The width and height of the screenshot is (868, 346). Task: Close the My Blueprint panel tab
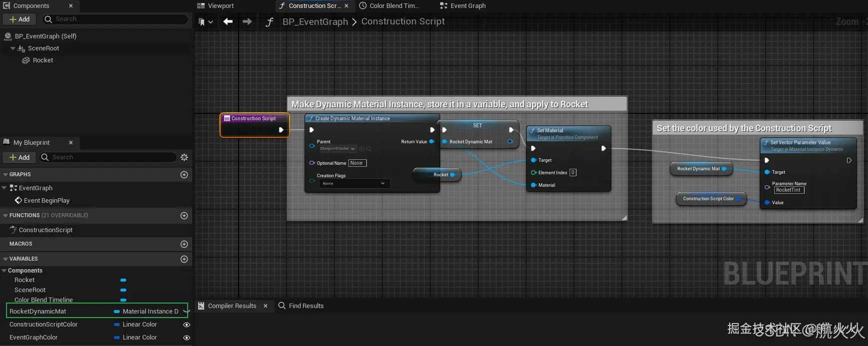coord(71,143)
